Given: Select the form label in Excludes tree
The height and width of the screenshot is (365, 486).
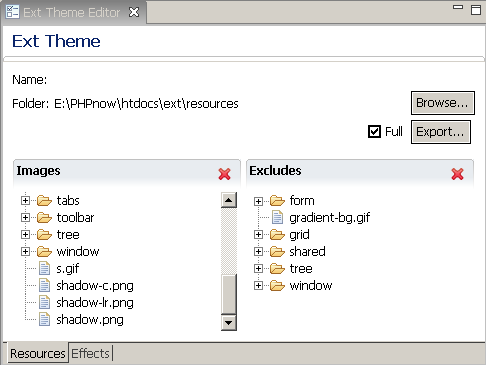Looking at the screenshot, I should tap(302, 201).
